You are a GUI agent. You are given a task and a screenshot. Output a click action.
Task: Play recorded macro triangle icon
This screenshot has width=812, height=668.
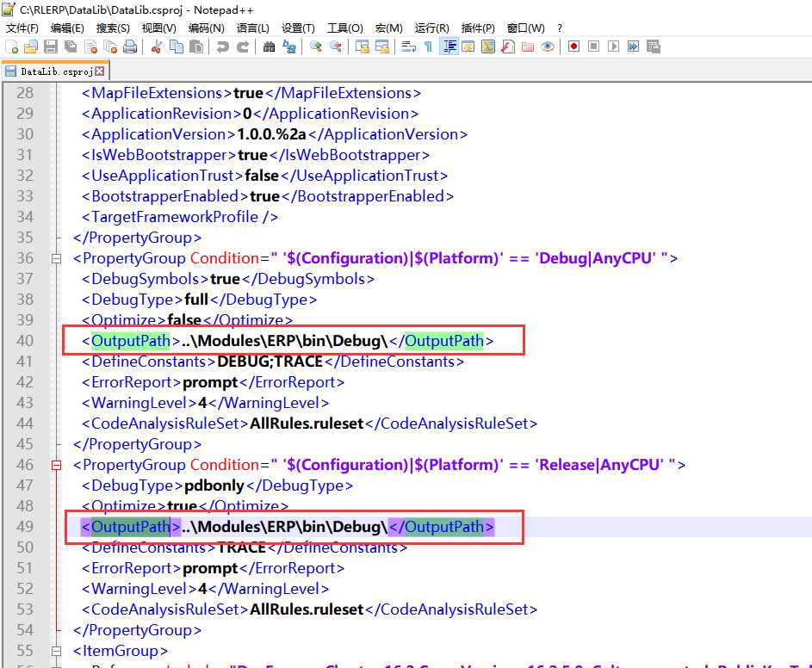614,47
